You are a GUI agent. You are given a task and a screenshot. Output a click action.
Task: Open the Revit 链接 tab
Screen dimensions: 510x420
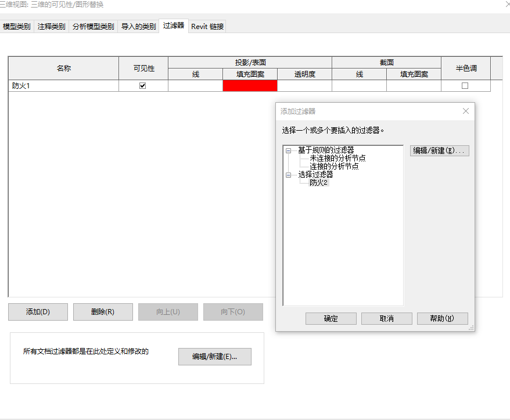(207, 26)
